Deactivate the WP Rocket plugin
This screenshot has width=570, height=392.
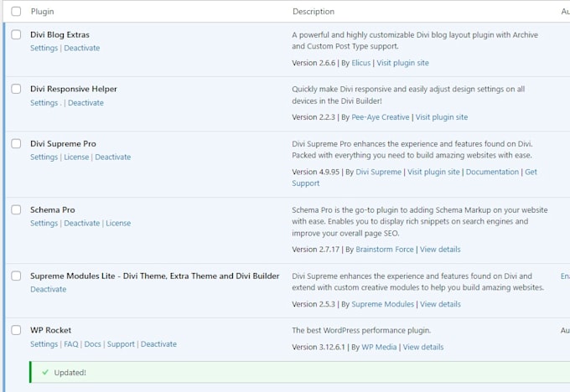click(158, 344)
